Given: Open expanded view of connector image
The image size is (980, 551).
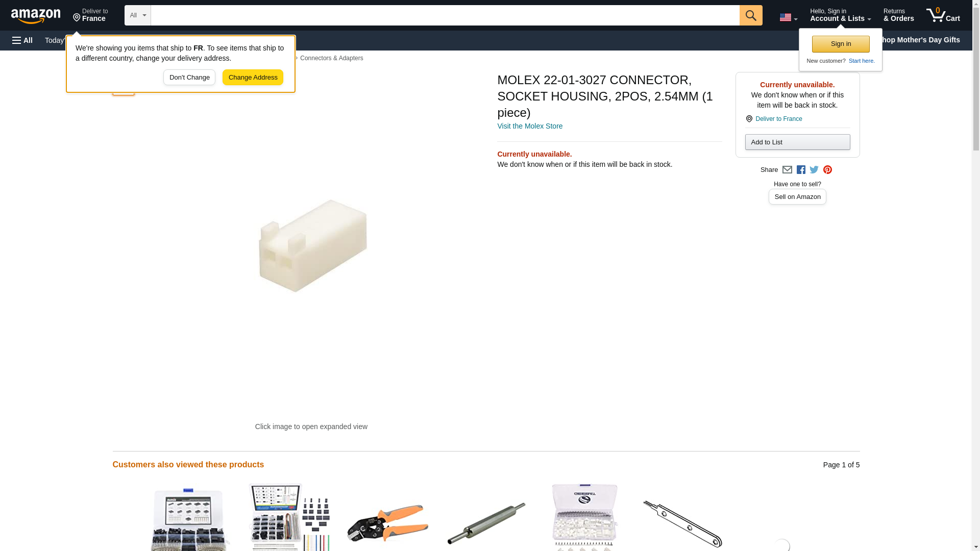Looking at the screenshot, I should [x=311, y=246].
